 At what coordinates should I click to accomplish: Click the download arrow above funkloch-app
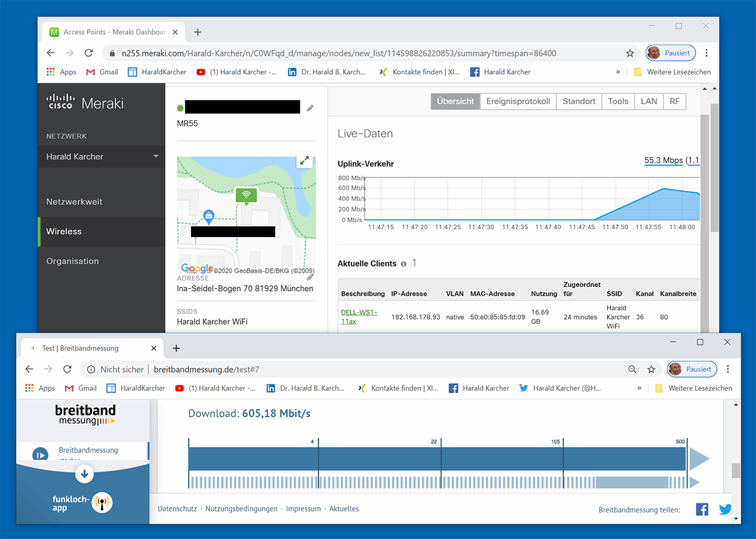tap(84, 473)
